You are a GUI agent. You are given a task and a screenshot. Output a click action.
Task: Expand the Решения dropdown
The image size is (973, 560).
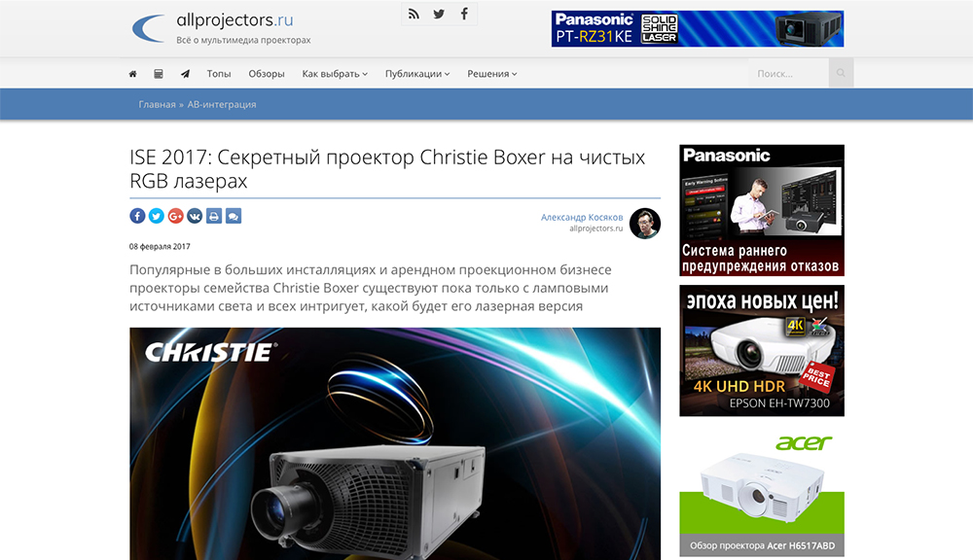[x=492, y=74]
